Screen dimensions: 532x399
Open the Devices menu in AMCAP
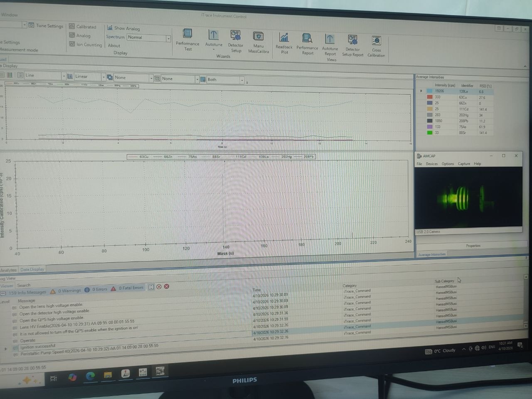(x=431, y=164)
